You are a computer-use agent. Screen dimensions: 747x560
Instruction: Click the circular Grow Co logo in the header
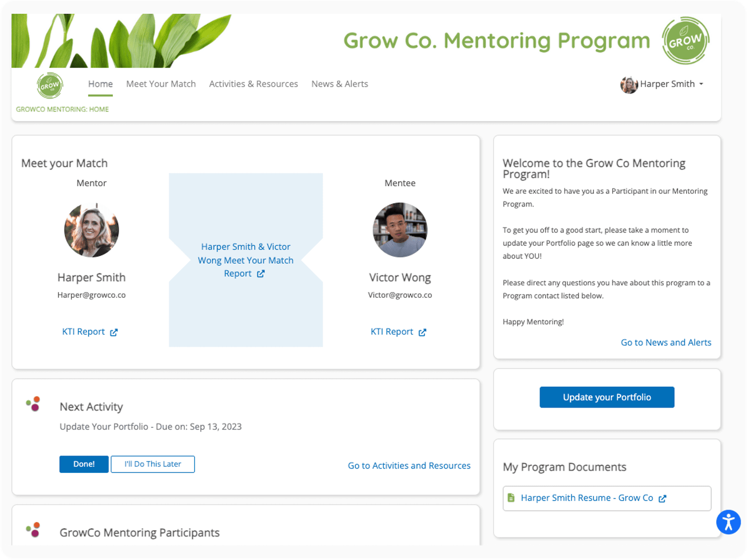pyautogui.click(x=685, y=41)
